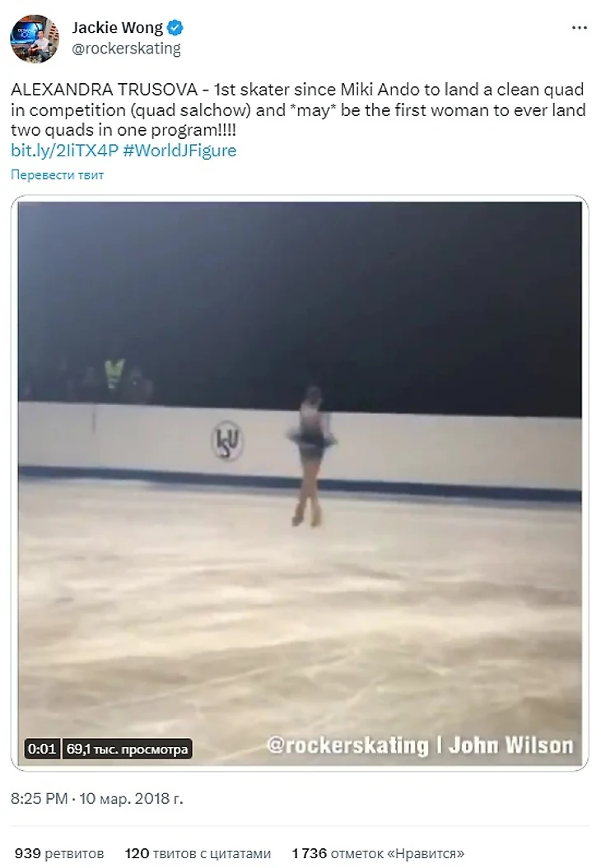Click the 10 мар. 2018 г. date
Viewport: 601px width, 868px height.
click(131, 798)
